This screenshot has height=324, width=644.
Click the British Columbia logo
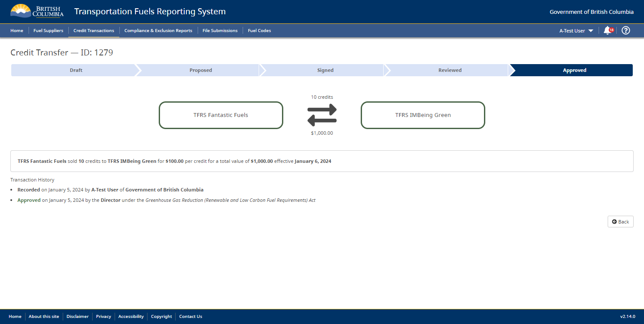[x=37, y=11]
